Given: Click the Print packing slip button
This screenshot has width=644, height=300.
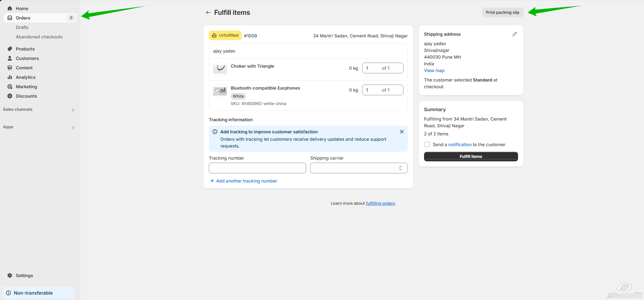Looking at the screenshot, I should [x=502, y=12].
